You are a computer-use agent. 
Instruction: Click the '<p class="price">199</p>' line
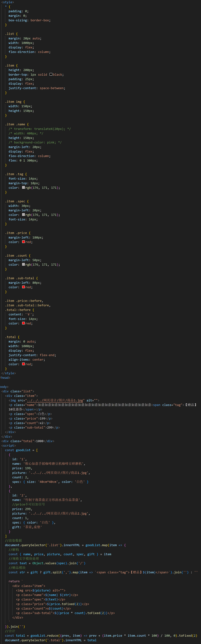(x=30, y=419)
